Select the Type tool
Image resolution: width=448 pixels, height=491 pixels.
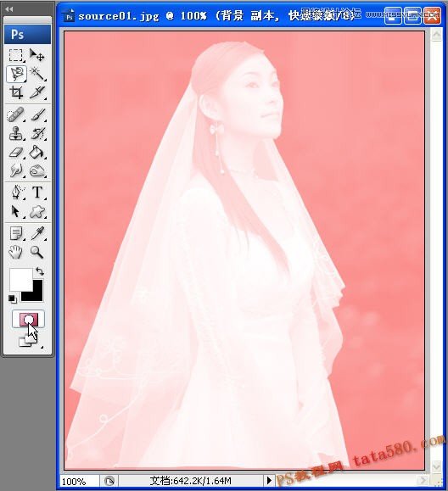point(37,192)
